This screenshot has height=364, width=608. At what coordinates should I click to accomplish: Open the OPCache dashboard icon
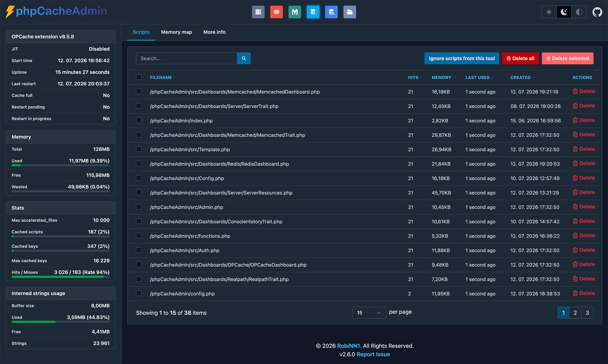pos(313,12)
